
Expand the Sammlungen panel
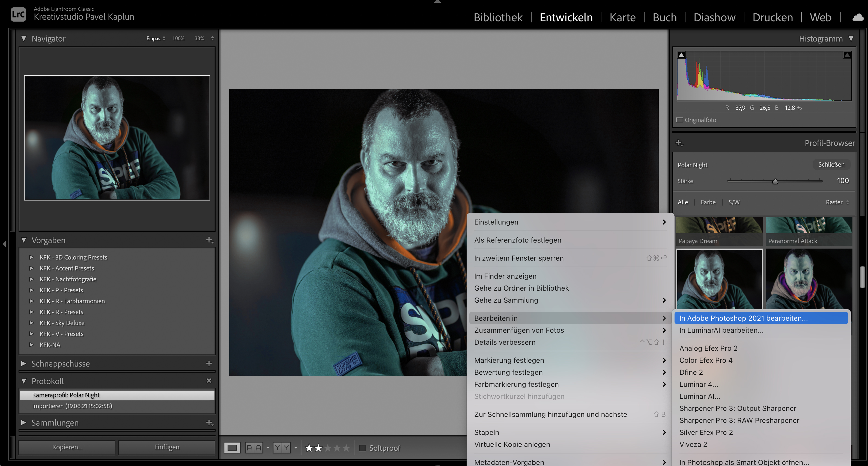point(23,423)
